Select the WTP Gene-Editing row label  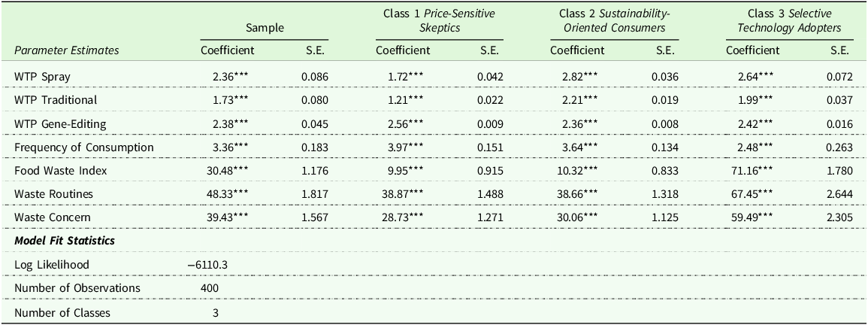click(x=59, y=123)
